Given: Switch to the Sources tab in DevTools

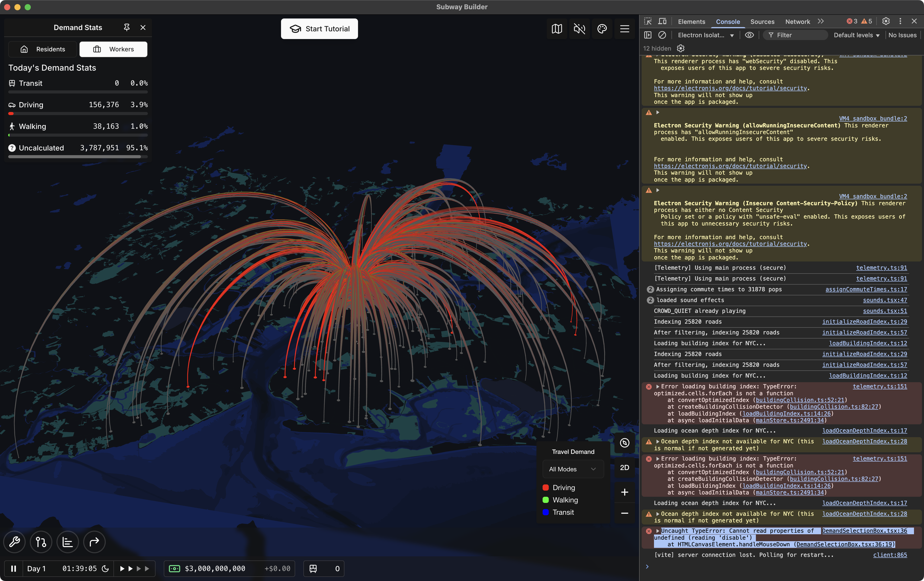Looking at the screenshot, I should (x=763, y=22).
